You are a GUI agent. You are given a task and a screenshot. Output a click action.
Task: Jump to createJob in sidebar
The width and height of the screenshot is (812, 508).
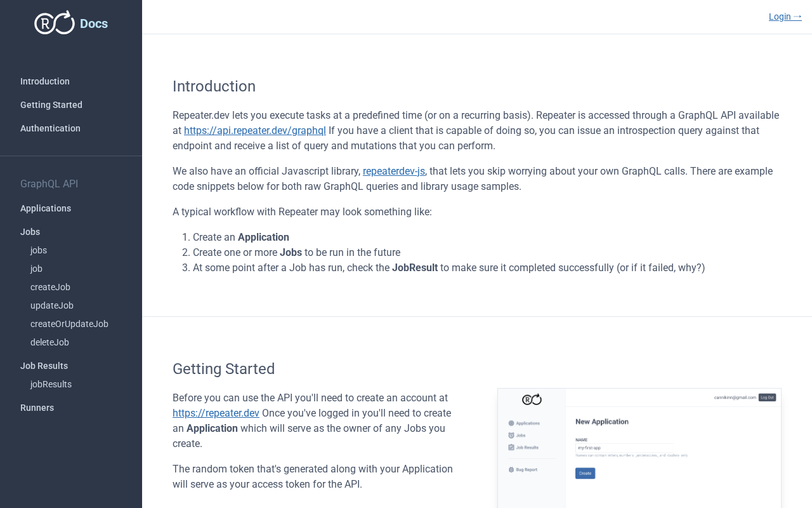pos(50,287)
